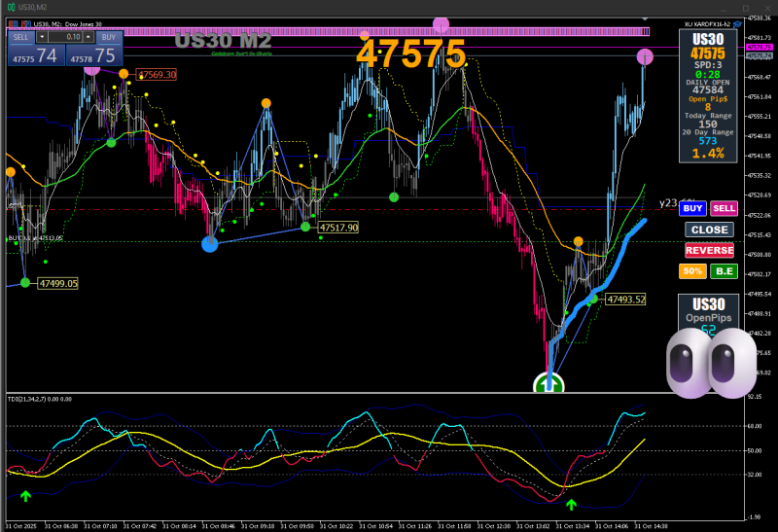Click the 47517.90 price label

338,228
